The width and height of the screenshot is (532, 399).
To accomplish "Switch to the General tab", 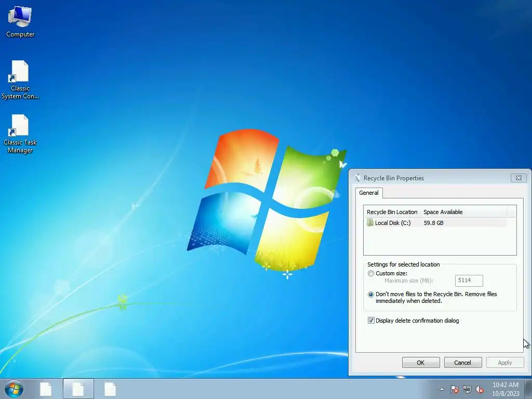I will pos(369,193).
